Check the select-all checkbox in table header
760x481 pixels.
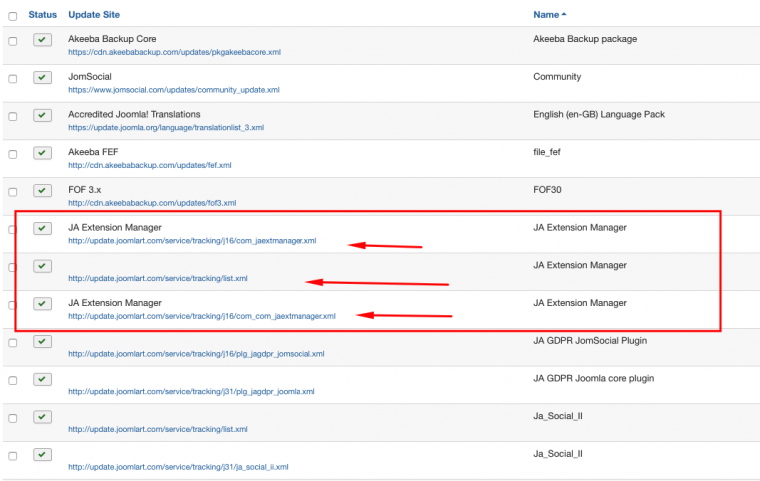[x=13, y=16]
